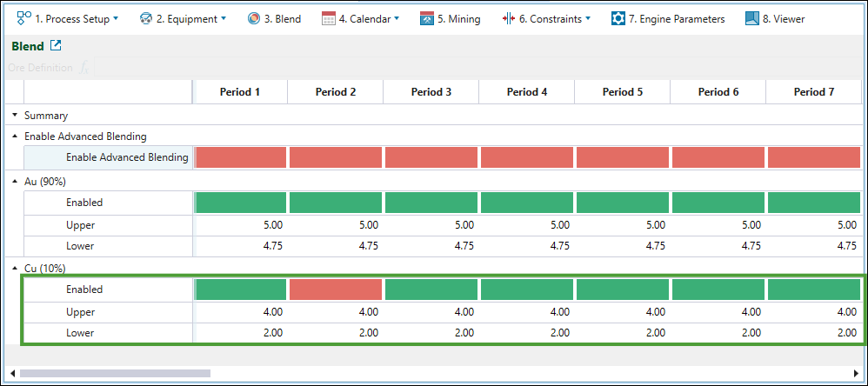Click the Engine Parameters gear icon
The height and width of the screenshot is (386, 868).
tap(618, 18)
